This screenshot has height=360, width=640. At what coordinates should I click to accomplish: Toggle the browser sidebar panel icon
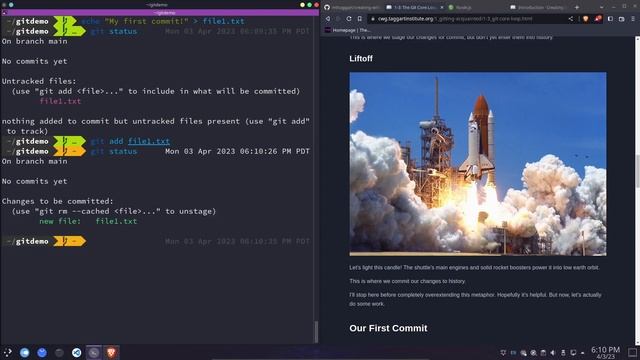(610, 19)
